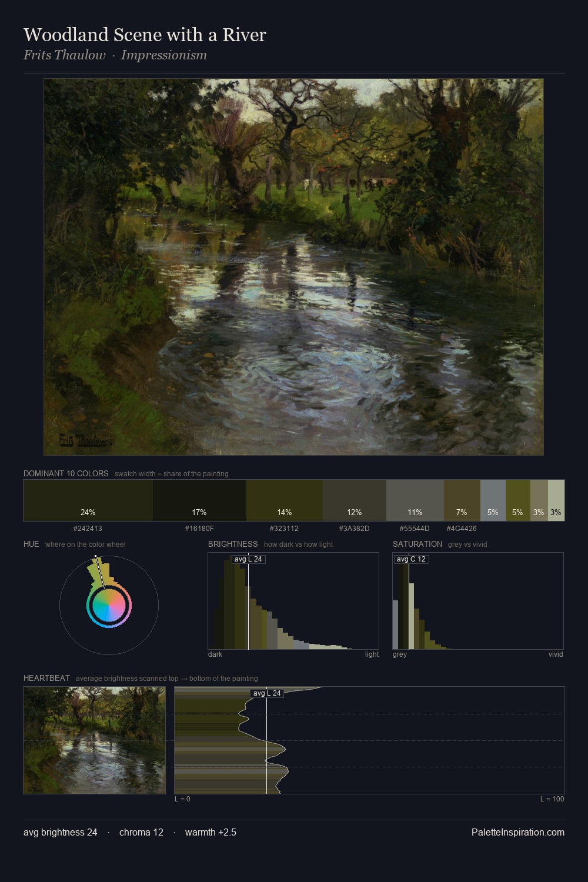
Task: Click the 'avg L 24' label in Brightness chart
Action: [x=248, y=559]
